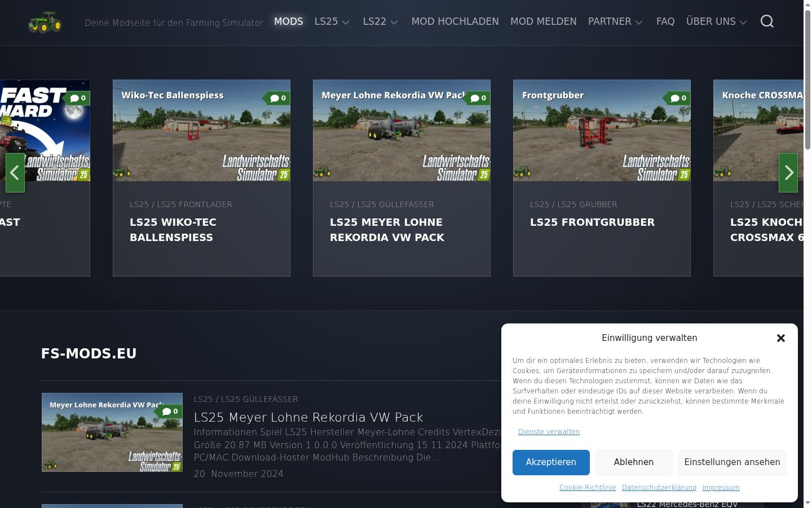This screenshot has width=812, height=508.
Task: Click the green tractor site logo
Action: click(x=45, y=22)
